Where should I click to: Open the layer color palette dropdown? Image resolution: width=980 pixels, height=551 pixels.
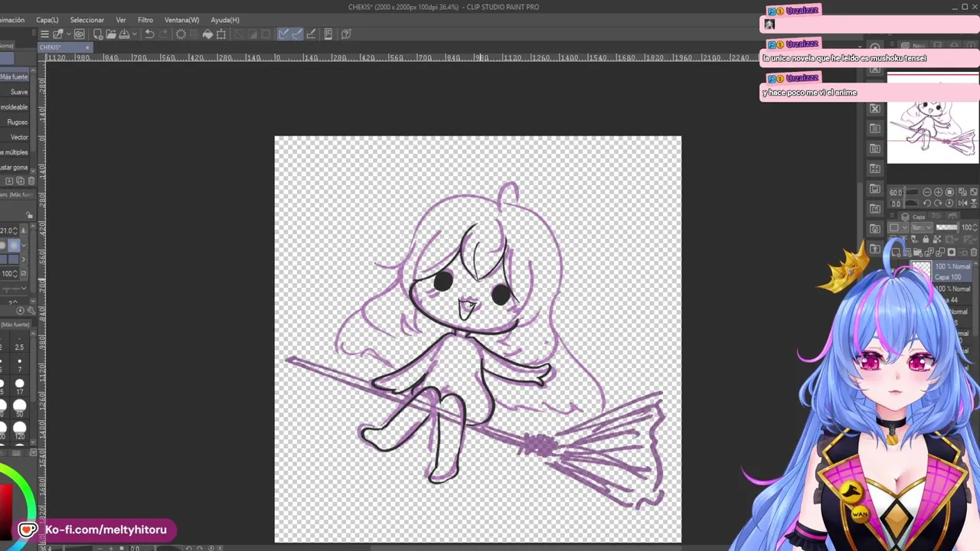[x=898, y=227]
